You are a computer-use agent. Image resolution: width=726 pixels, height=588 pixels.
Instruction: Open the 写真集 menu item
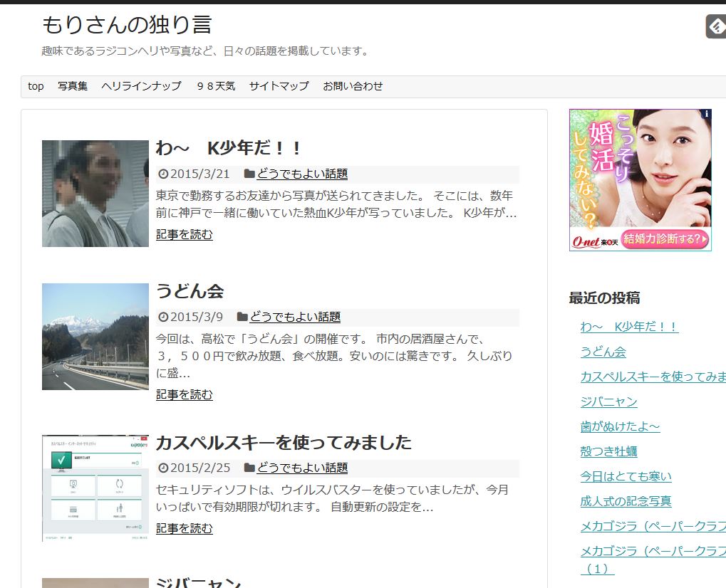click(73, 86)
